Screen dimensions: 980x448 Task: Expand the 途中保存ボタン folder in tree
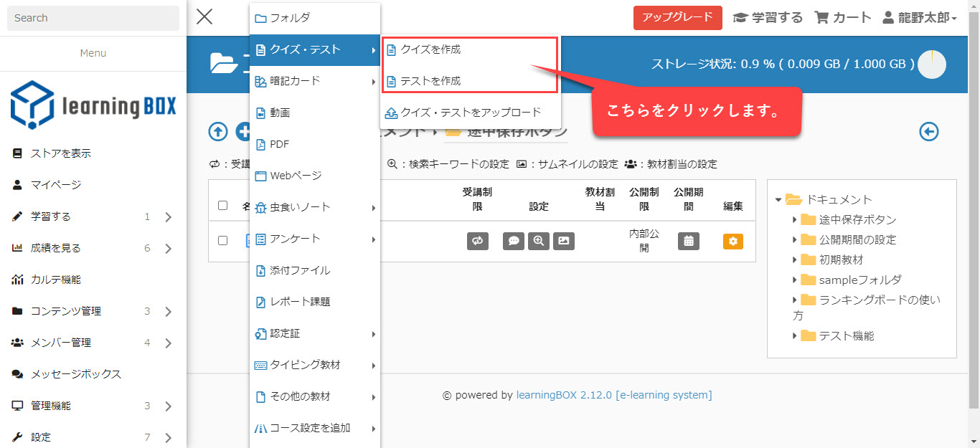[794, 220]
